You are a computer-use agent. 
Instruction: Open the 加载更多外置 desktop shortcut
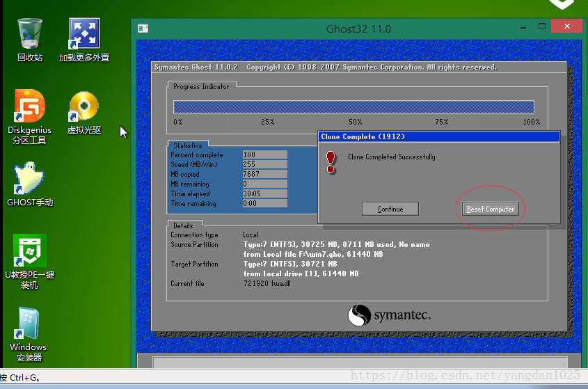(x=84, y=40)
